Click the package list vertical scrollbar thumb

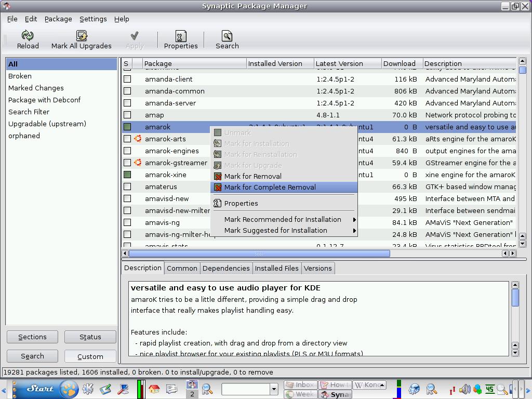click(x=523, y=70)
